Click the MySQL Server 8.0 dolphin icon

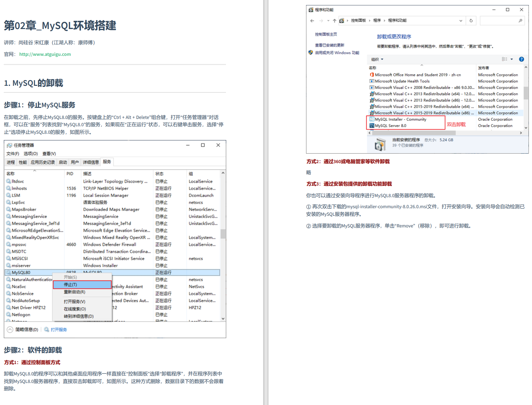pyautogui.click(x=372, y=126)
